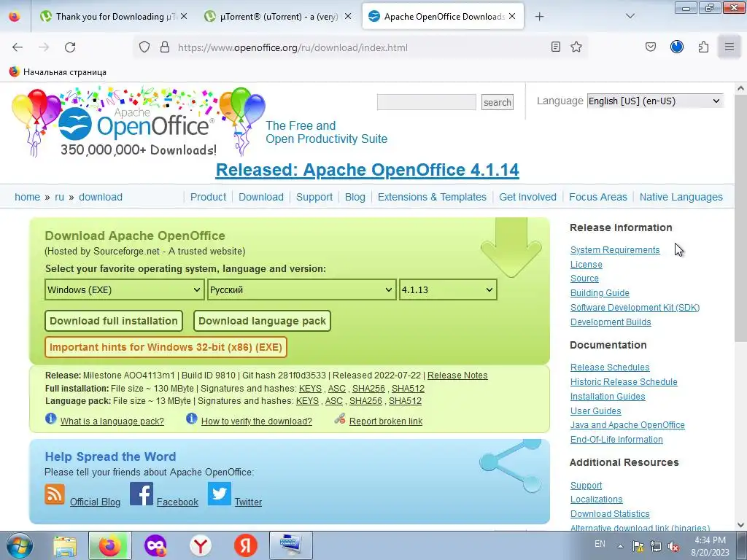The width and height of the screenshot is (747, 560).
Task: Open Extensions & Templates menu item
Action: pyautogui.click(x=432, y=197)
